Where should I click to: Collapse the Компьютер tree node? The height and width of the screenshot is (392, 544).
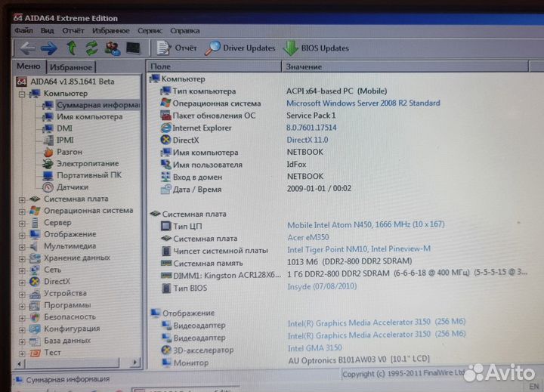(x=23, y=94)
